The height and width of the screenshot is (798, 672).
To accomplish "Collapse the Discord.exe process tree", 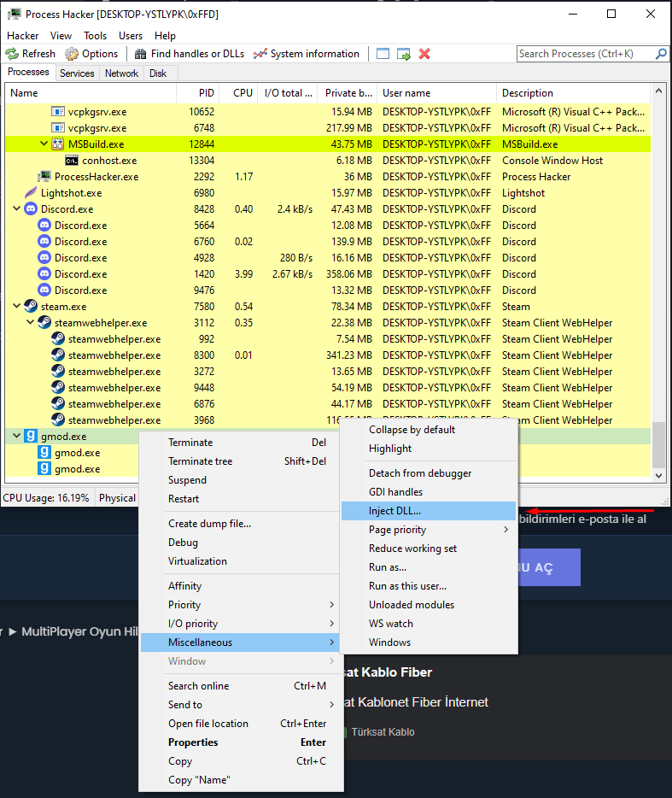I will 17,208.
